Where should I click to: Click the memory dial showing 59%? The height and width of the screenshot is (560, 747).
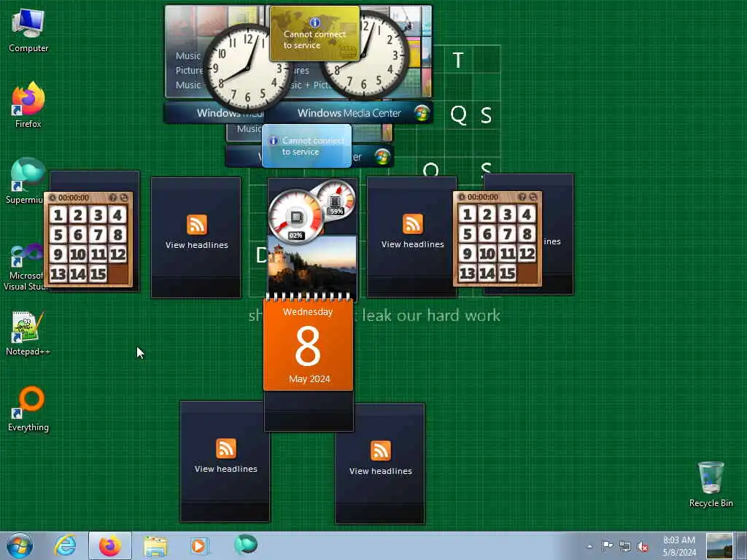pos(336,199)
